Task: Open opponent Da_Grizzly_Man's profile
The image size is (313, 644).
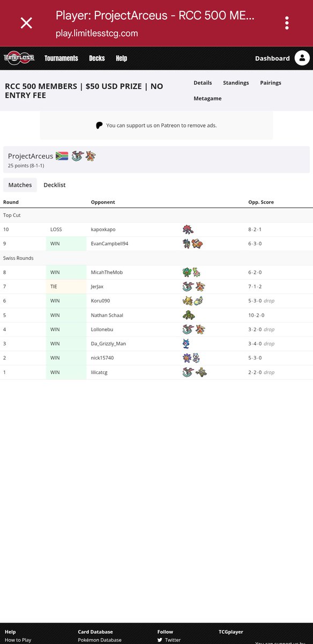Action: (x=109, y=343)
